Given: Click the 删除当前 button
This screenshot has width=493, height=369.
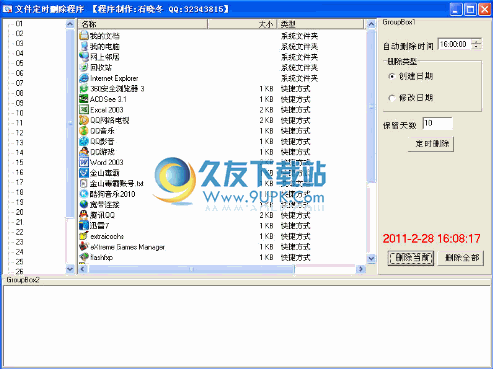Looking at the screenshot, I should click(411, 258).
